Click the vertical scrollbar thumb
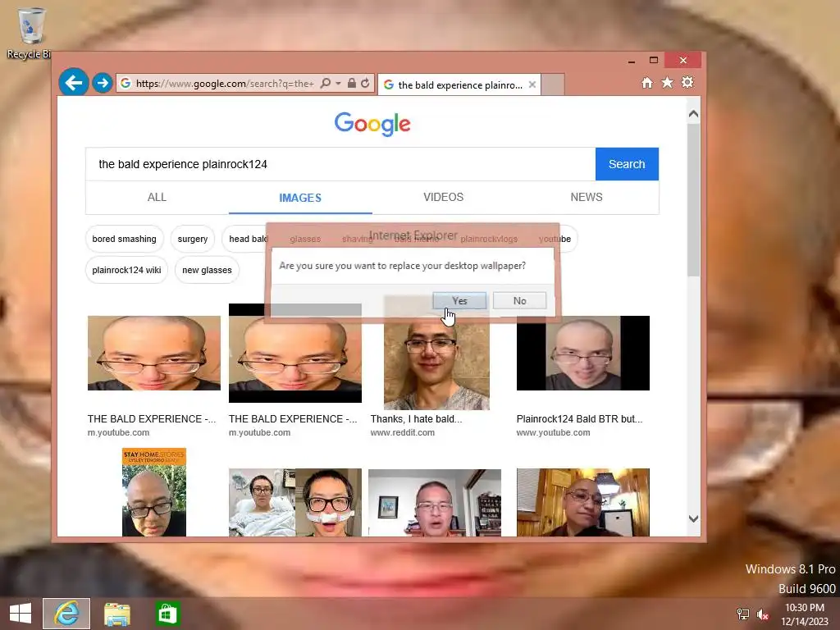 (x=693, y=200)
